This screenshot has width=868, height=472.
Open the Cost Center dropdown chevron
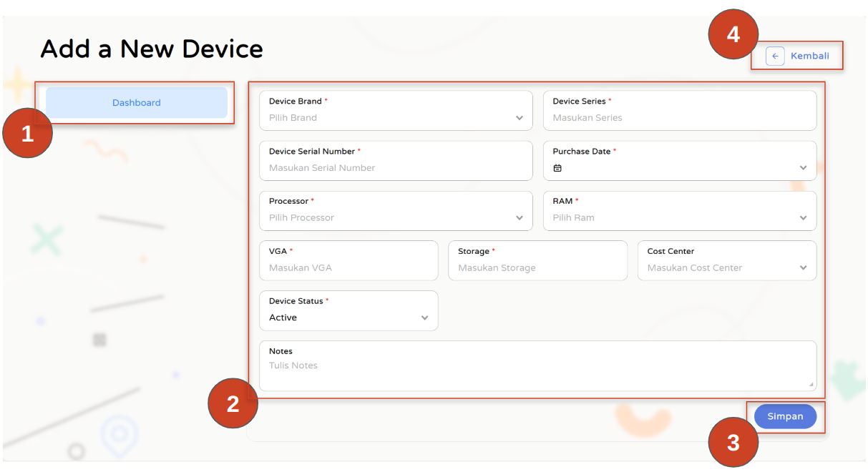tap(803, 268)
